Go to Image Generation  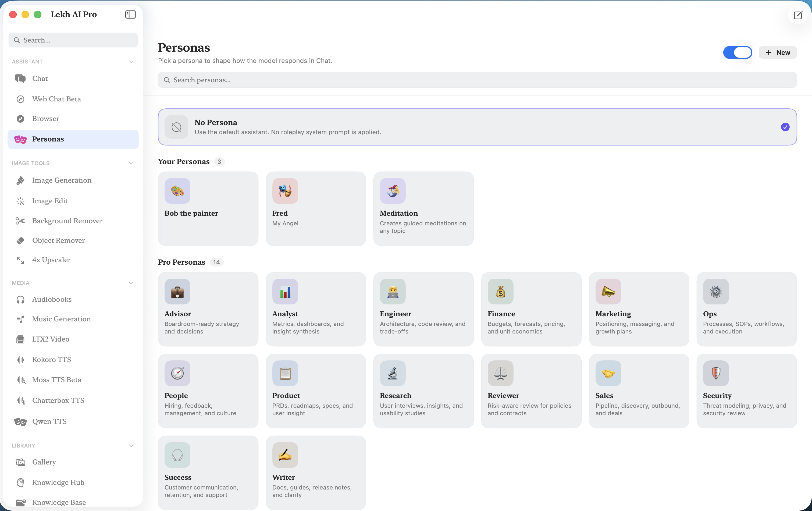pos(73,180)
